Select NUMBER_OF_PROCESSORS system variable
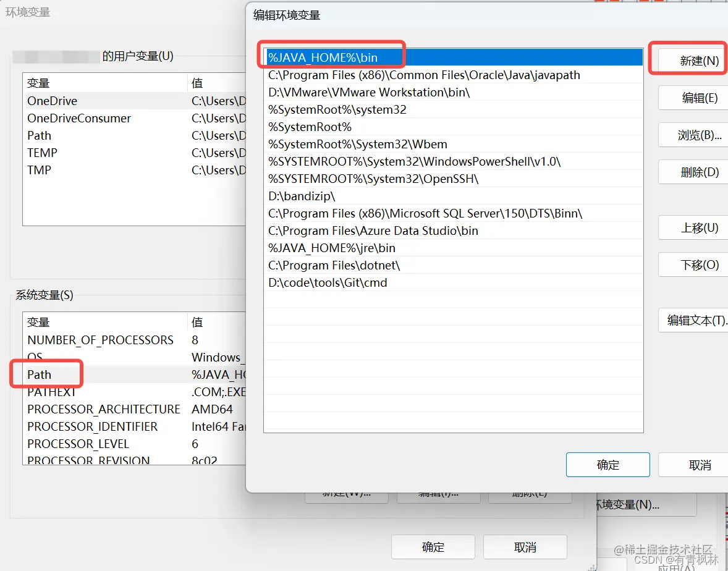728x571 pixels. pos(135,340)
